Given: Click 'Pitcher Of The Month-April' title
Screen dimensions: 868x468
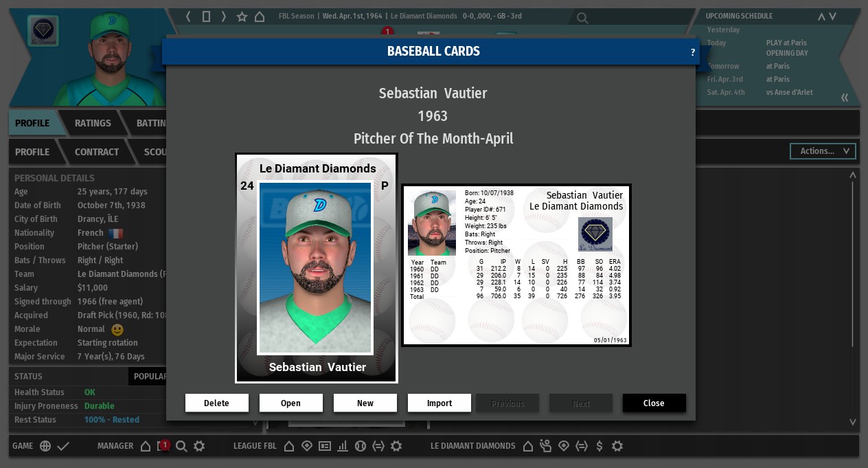Looking at the screenshot, I should coord(433,139).
